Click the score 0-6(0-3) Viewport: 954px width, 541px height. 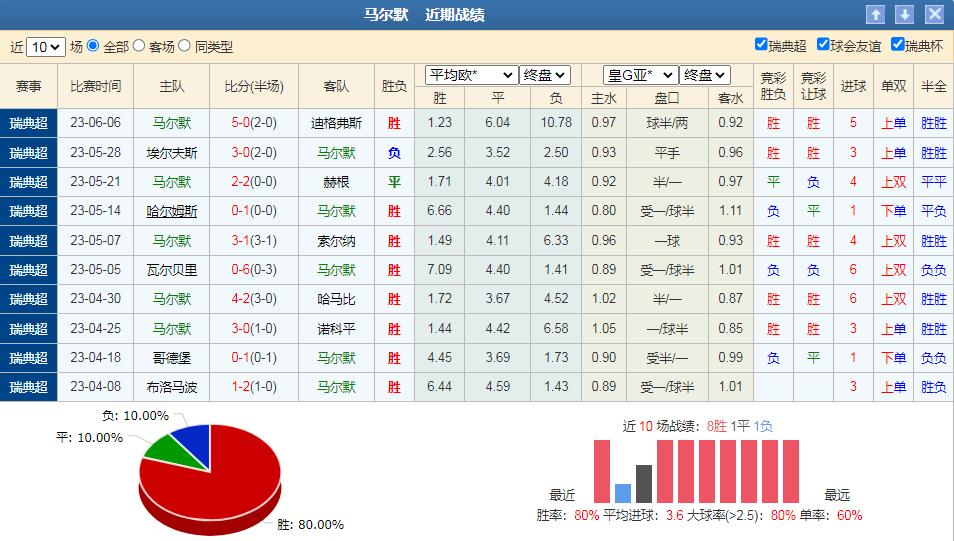(x=254, y=270)
